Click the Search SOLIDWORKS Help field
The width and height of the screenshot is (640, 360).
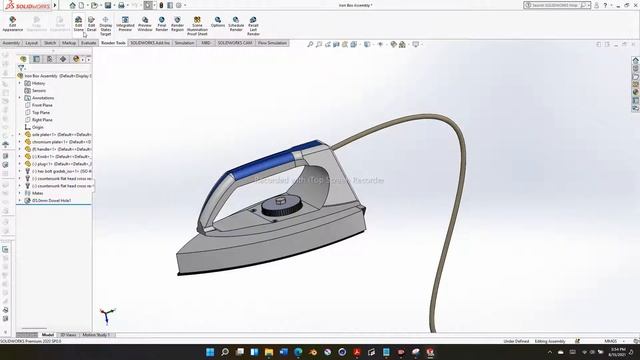pyautogui.click(x=556, y=5)
